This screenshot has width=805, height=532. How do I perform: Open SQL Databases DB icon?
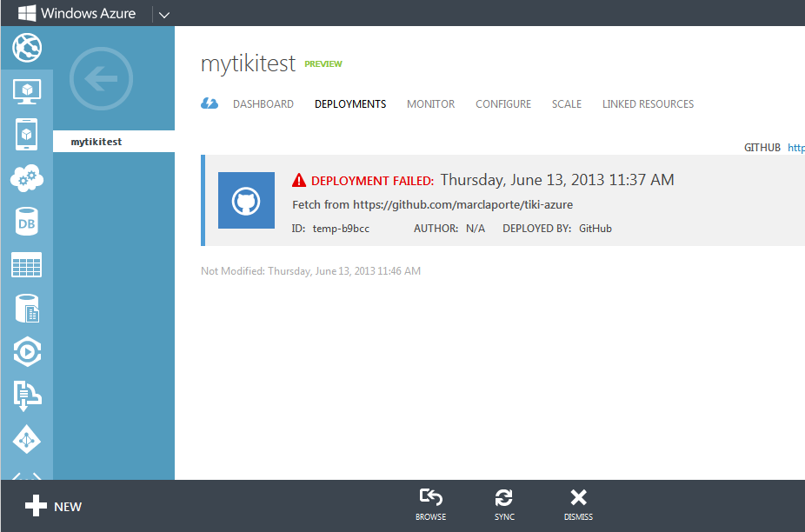coord(27,222)
